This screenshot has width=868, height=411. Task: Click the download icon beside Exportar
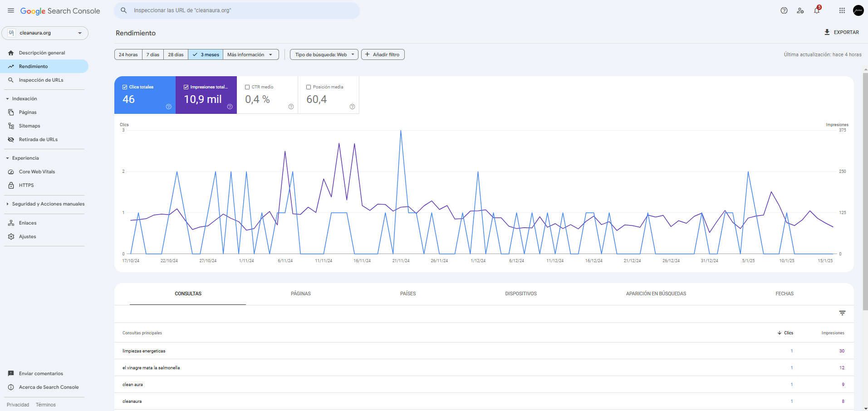tap(827, 32)
